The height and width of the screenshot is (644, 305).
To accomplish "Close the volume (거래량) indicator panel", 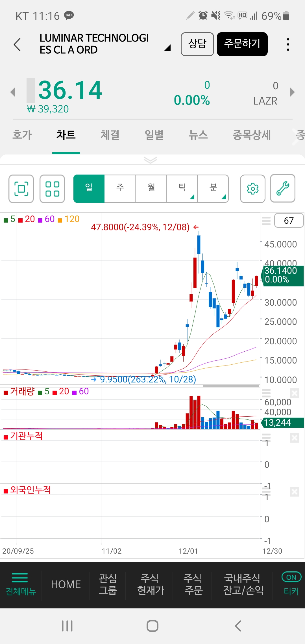I will [x=295, y=393].
